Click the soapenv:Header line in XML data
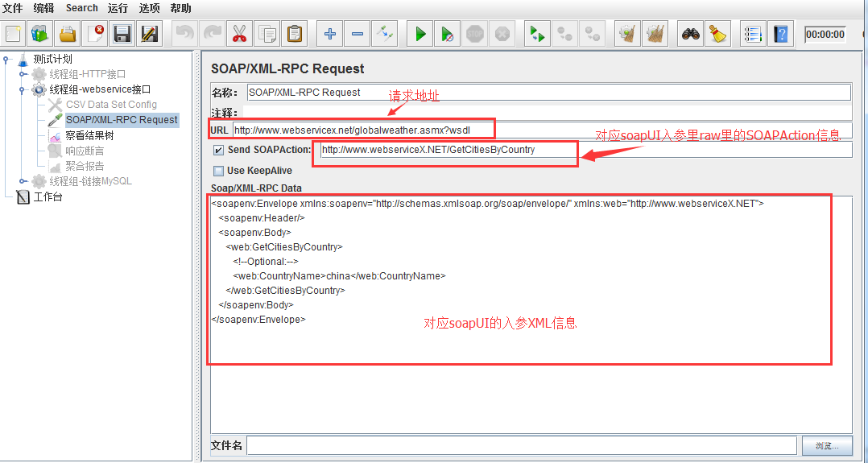The height and width of the screenshot is (463, 868). (x=262, y=218)
